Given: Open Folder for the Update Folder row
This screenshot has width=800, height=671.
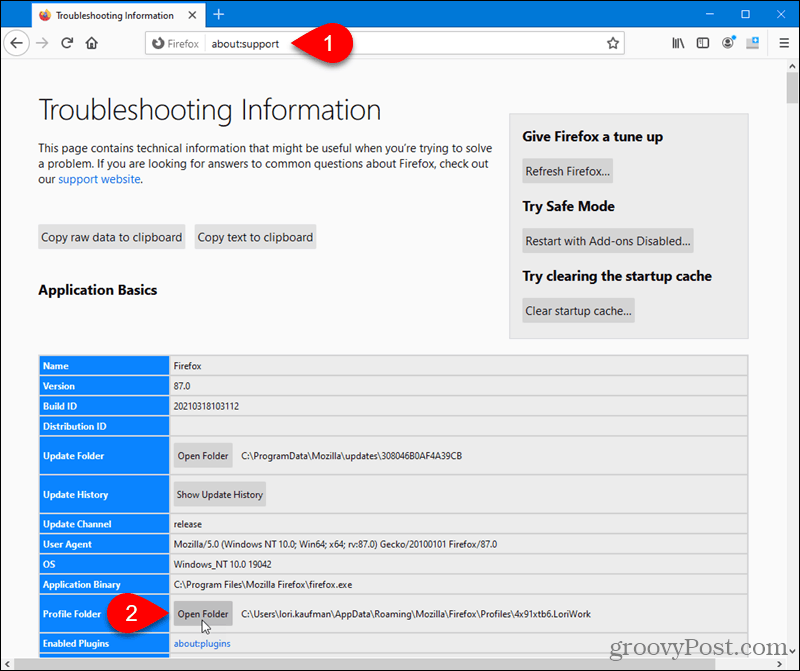Looking at the screenshot, I should (x=203, y=456).
